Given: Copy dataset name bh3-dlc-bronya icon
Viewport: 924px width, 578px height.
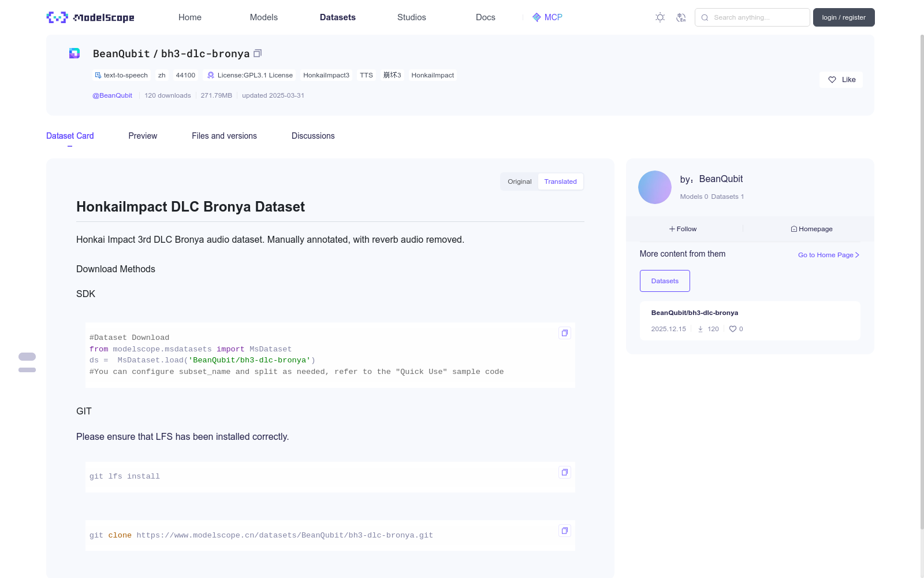Looking at the screenshot, I should coord(258,53).
